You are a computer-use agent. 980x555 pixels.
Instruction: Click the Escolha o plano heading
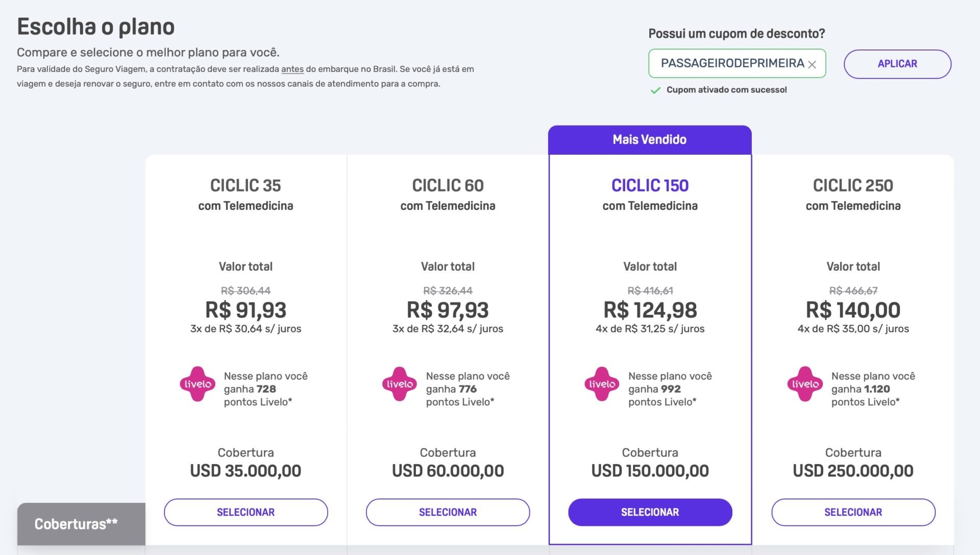tap(96, 27)
